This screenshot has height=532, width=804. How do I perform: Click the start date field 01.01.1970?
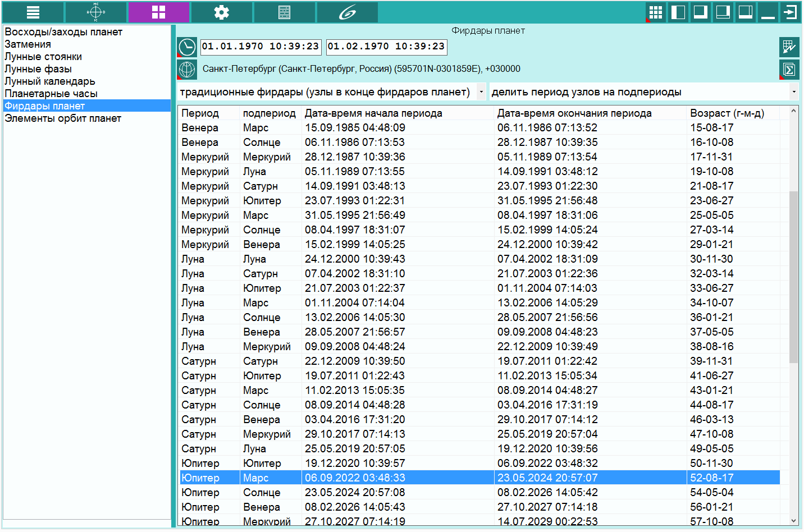click(261, 47)
